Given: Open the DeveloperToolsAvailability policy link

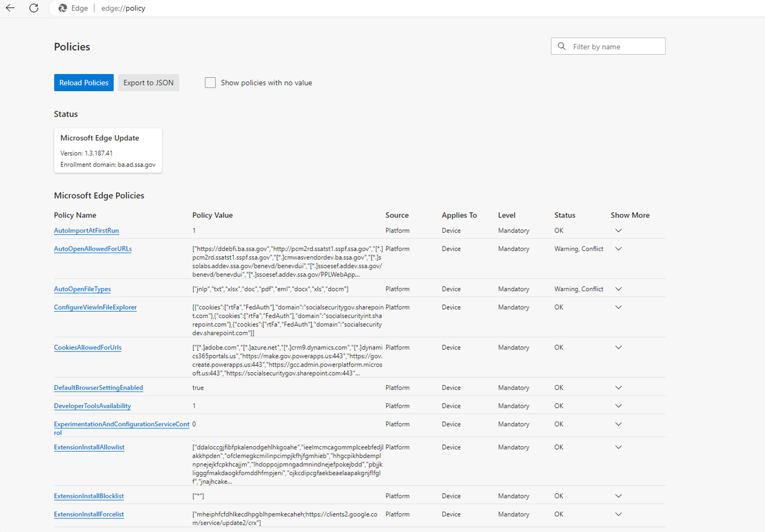Looking at the screenshot, I should pyautogui.click(x=92, y=405).
